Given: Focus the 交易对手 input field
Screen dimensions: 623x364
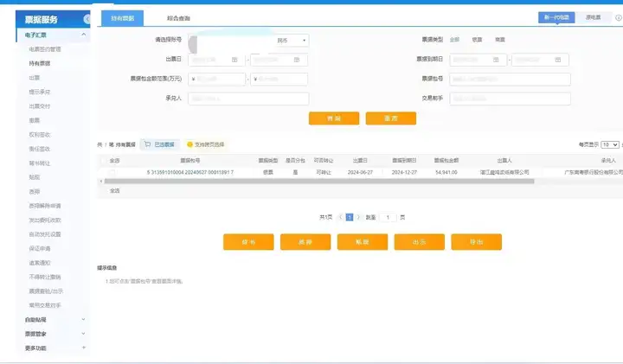Looking at the screenshot, I should click(x=510, y=99).
